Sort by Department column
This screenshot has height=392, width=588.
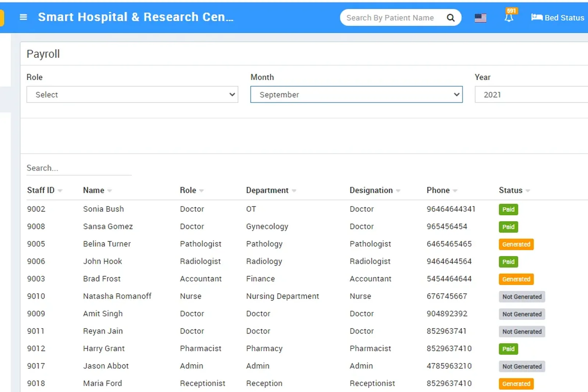[271, 190]
